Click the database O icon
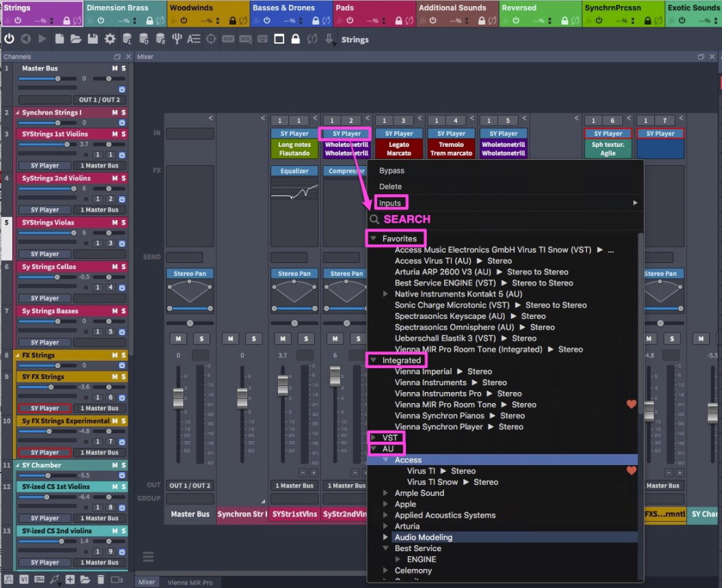This screenshot has height=588, width=722. click(x=143, y=39)
